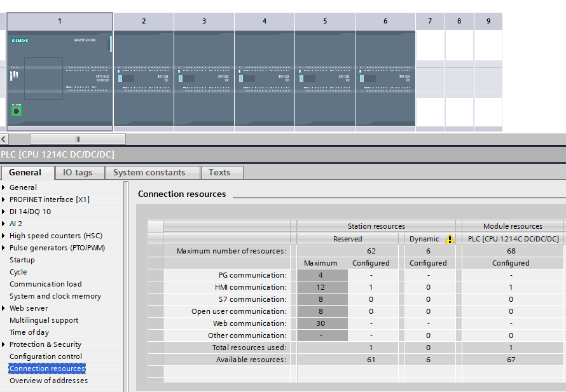The height and width of the screenshot is (392, 566).
Task: Click the green PROFINET port on the CPU
Action: point(16,112)
